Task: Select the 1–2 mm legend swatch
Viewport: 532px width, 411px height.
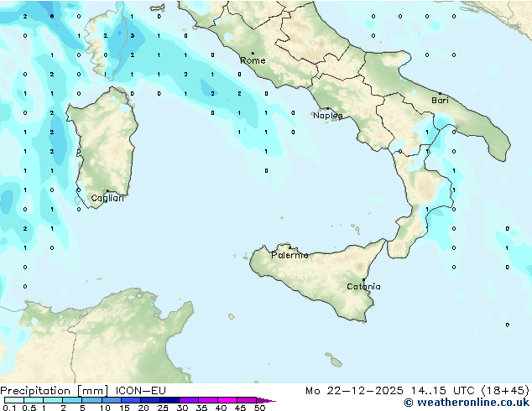Action: tap(53, 400)
